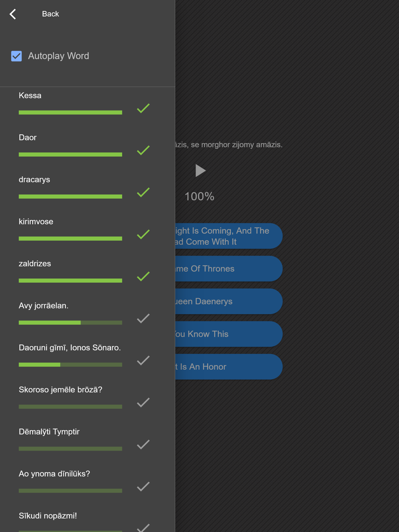The height and width of the screenshot is (532, 399).
Task: Click the Daoruni gīmī progress bar
Action: pyautogui.click(x=70, y=365)
